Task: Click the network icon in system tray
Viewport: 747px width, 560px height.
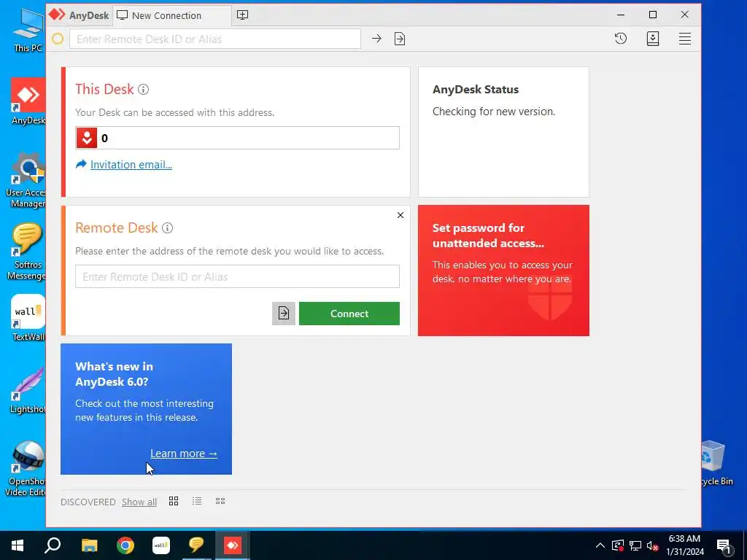Action: [635, 545]
